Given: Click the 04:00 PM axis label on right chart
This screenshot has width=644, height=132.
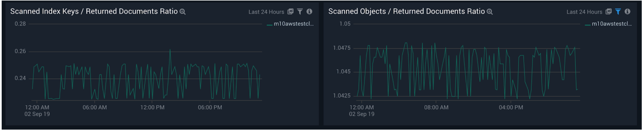Looking at the screenshot, I should pos(512,108).
